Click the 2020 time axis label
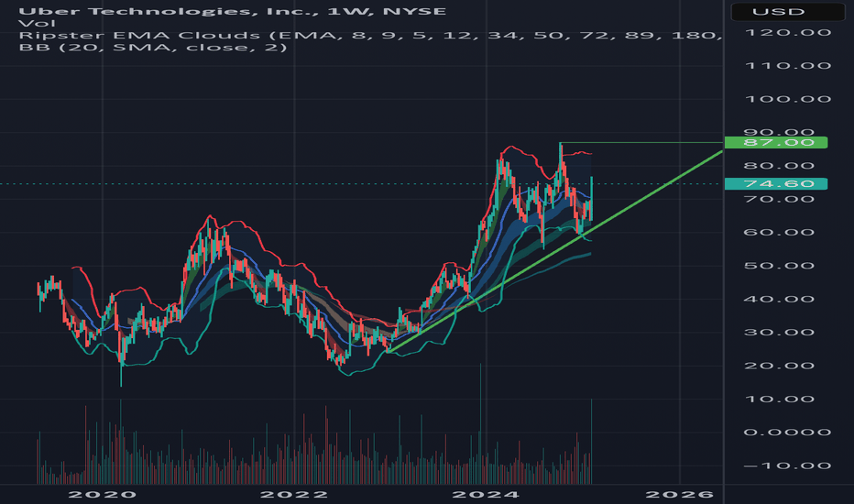 (103, 494)
